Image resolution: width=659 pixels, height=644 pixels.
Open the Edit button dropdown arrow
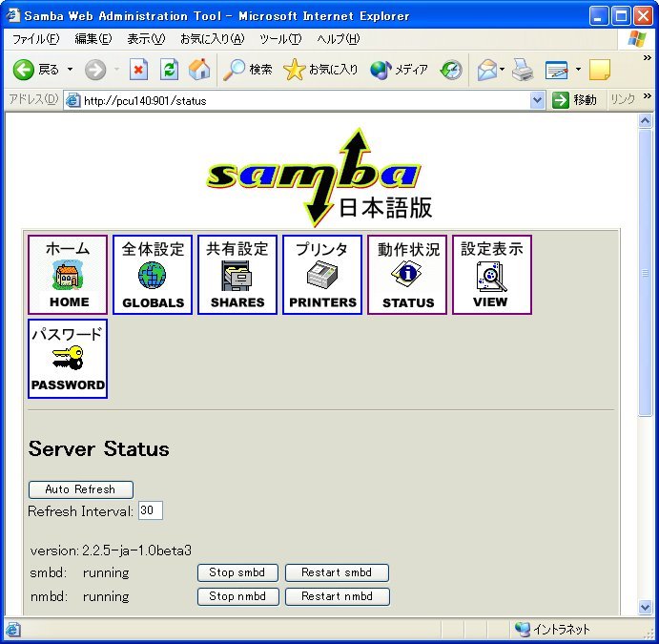(578, 70)
